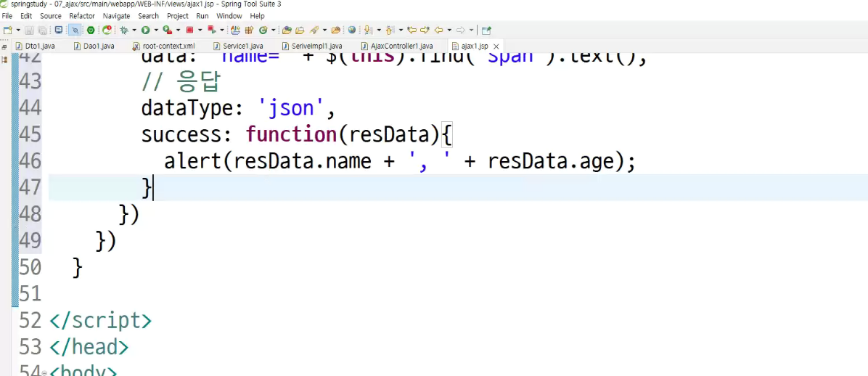Click the Next Annotation icon
868x376 pixels.
368,30
